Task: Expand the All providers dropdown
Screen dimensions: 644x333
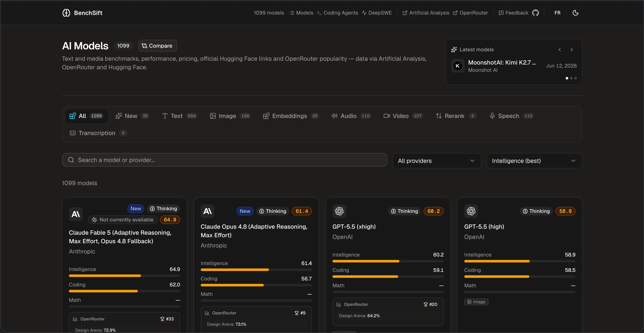Action: [436, 161]
